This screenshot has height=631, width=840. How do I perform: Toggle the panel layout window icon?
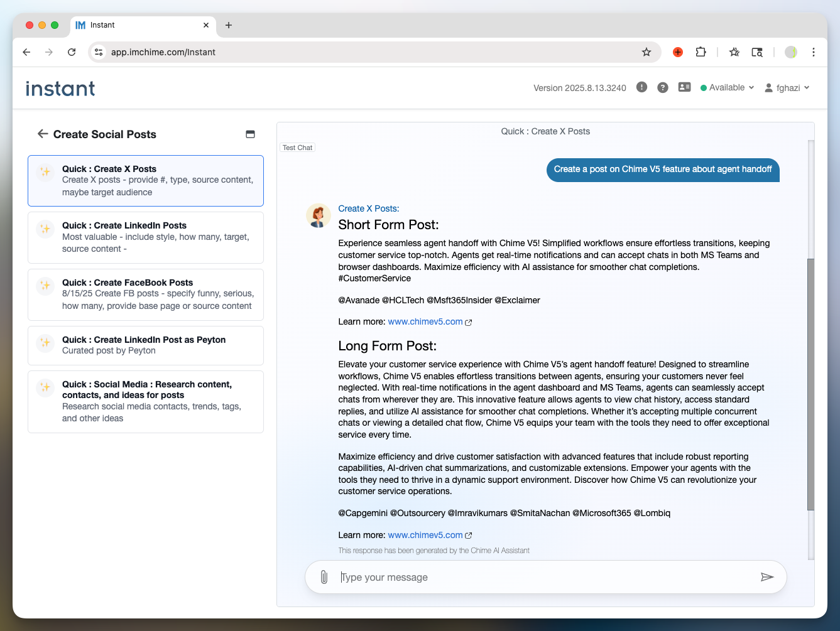coord(250,134)
